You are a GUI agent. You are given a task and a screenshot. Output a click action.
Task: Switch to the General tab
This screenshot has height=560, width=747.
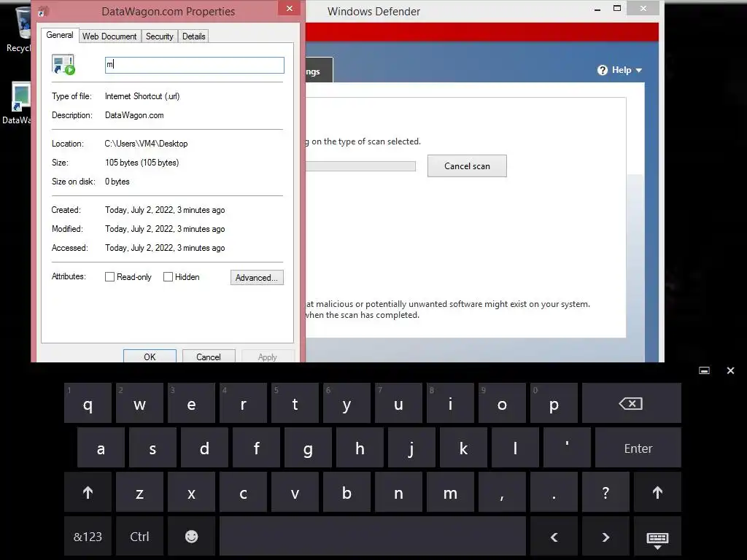click(x=60, y=35)
